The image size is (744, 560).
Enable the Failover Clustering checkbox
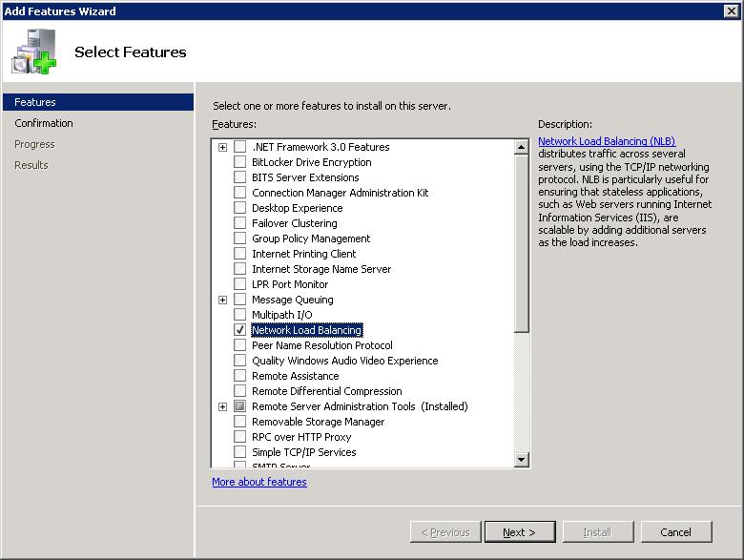pos(239,223)
